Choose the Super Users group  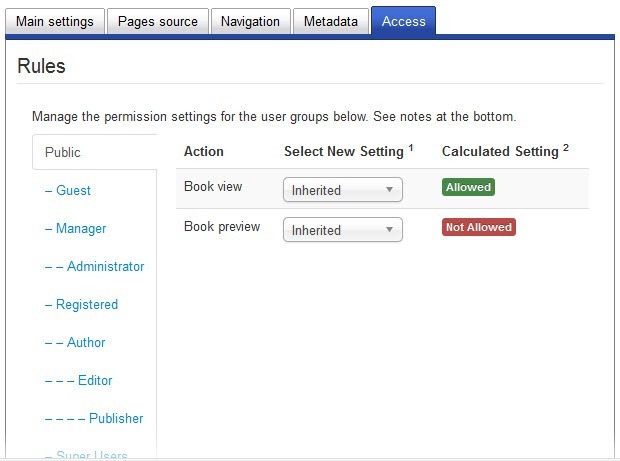(86, 455)
